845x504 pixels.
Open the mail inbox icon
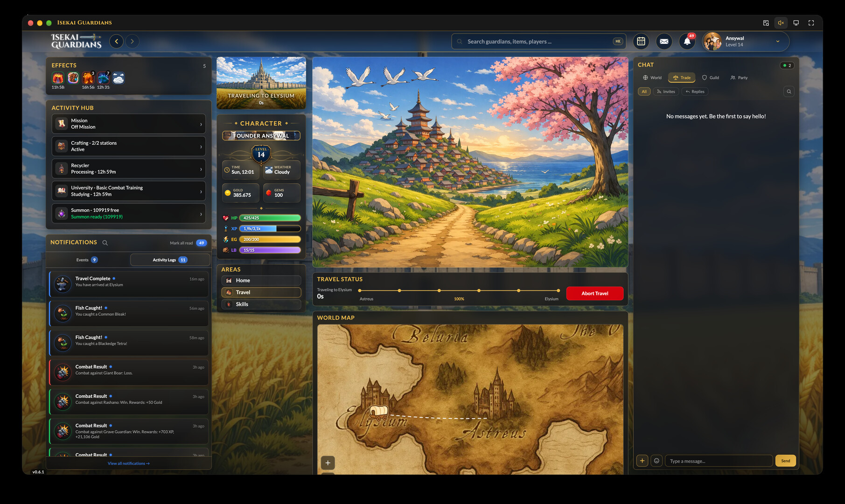coord(664,42)
